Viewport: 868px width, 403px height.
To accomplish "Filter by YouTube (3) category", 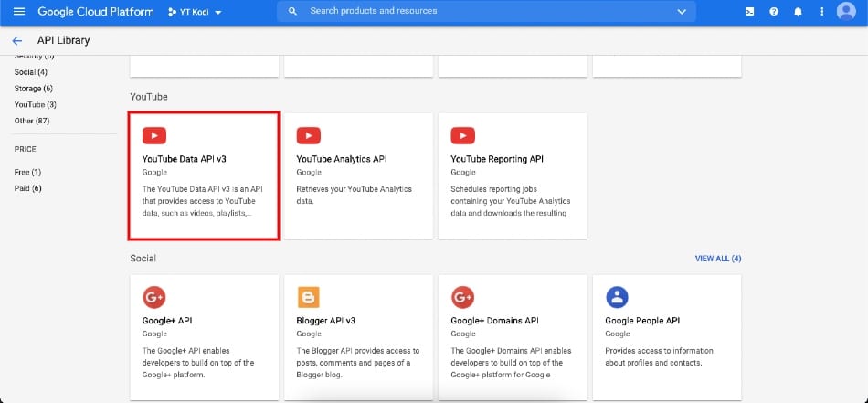I will [x=36, y=104].
